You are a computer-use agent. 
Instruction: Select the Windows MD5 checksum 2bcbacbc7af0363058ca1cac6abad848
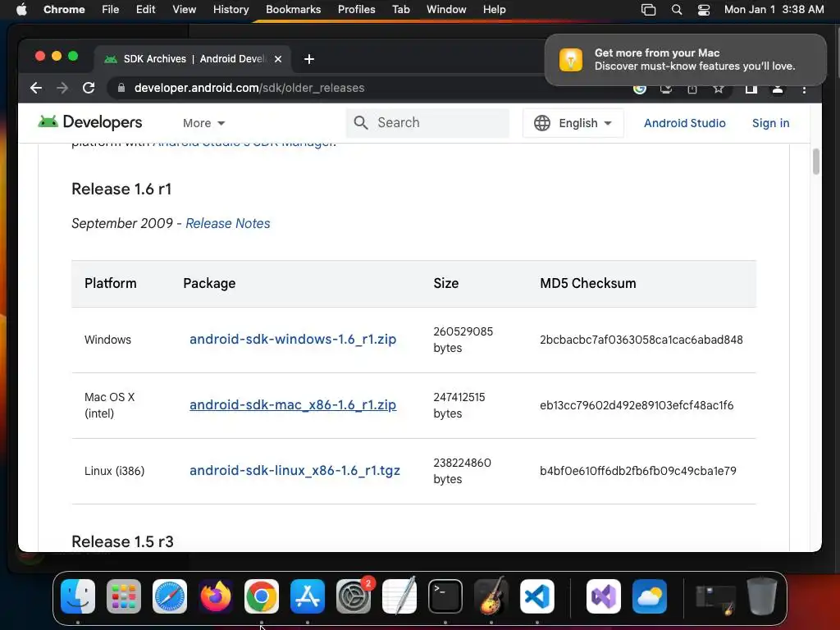[641, 340]
